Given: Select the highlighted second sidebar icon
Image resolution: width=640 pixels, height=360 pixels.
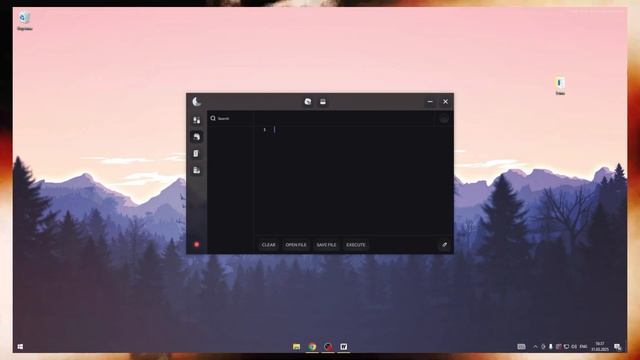Looking at the screenshot, I should tap(197, 137).
